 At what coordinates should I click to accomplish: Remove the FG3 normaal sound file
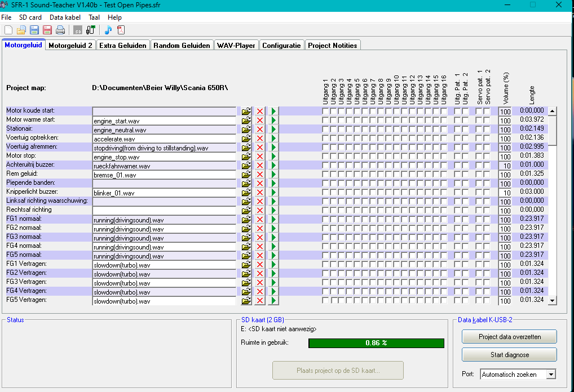[260, 237]
